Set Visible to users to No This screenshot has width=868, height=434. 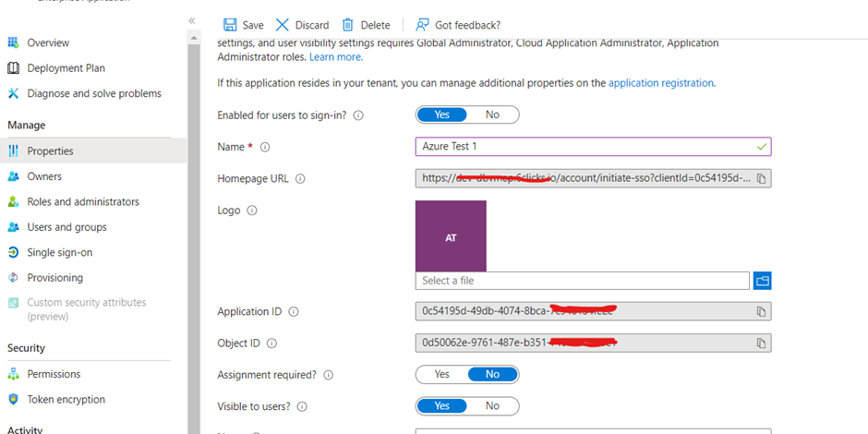[x=493, y=405]
